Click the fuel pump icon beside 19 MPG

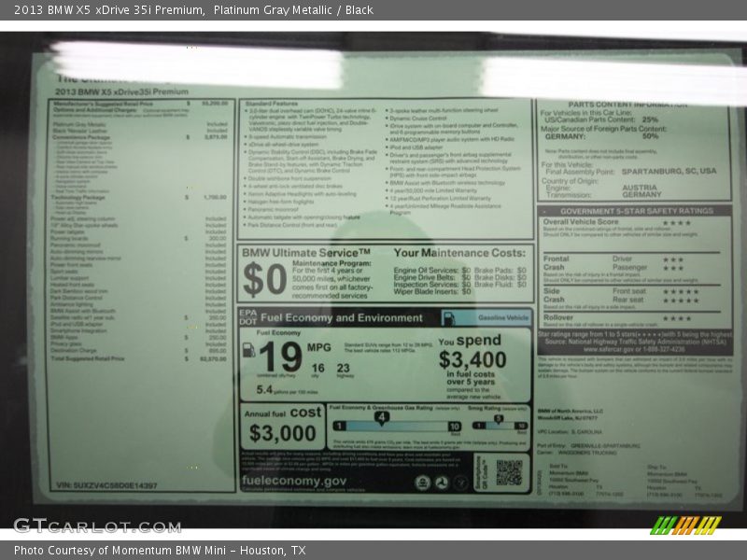[249, 350]
